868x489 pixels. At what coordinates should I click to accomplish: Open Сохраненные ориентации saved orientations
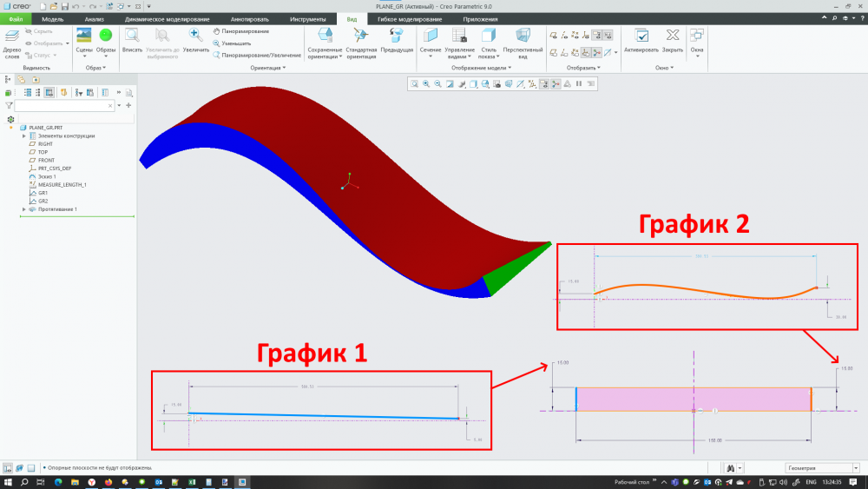(325, 43)
